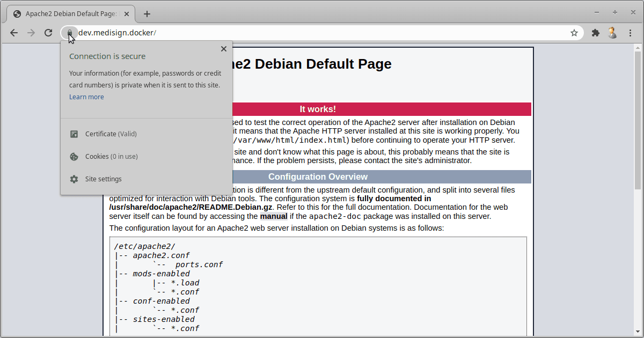Image resolution: width=644 pixels, height=338 pixels.
Task: Open Cookies (0 in use) entry
Action: click(x=111, y=157)
